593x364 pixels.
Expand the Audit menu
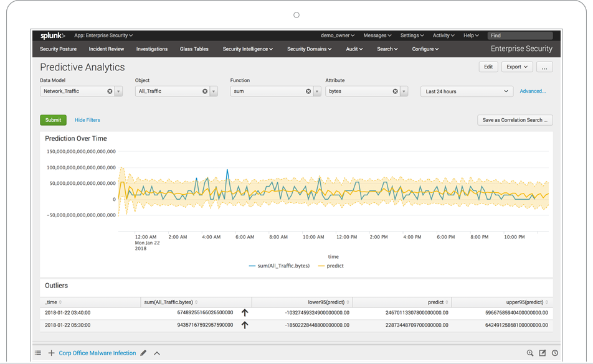click(x=354, y=49)
